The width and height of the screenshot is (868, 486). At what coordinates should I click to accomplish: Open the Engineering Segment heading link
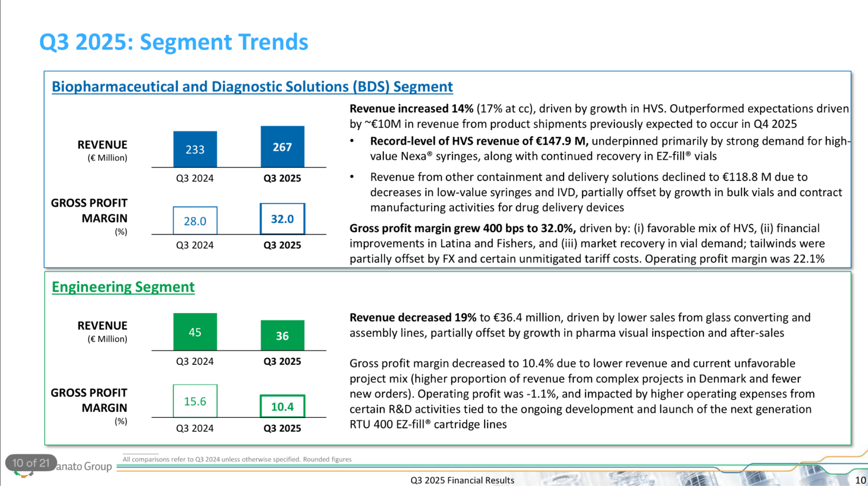point(123,287)
